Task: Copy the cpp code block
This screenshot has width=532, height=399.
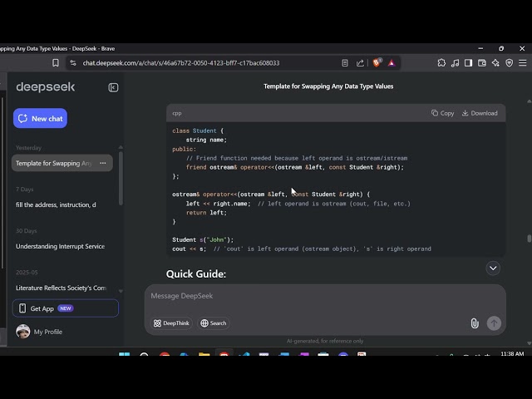Action: point(442,113)
